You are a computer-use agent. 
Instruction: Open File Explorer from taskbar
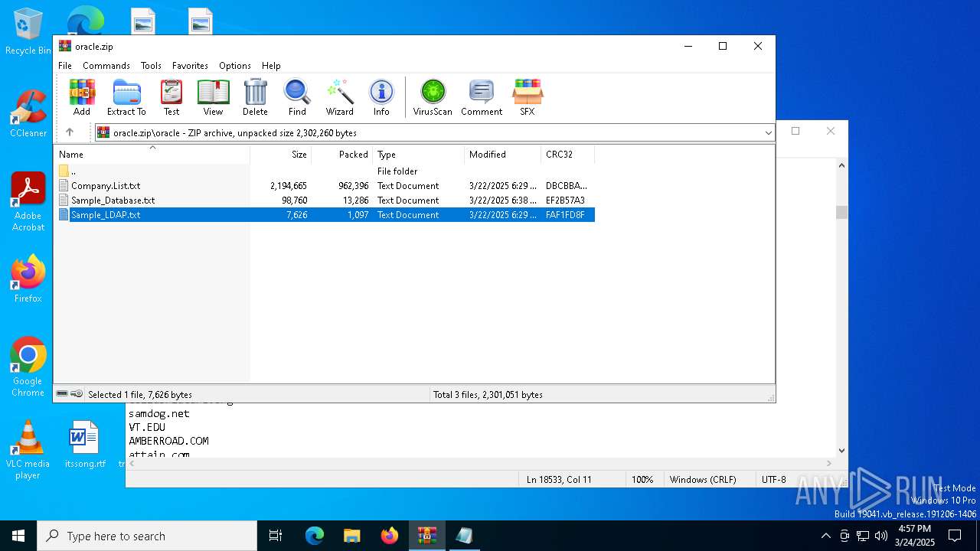(352, 536)
